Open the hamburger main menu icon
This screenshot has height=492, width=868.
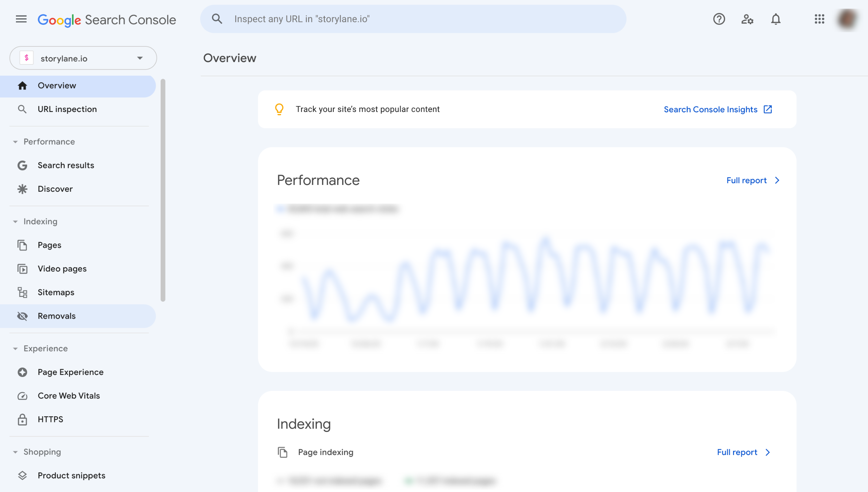(x=21, y=19)
